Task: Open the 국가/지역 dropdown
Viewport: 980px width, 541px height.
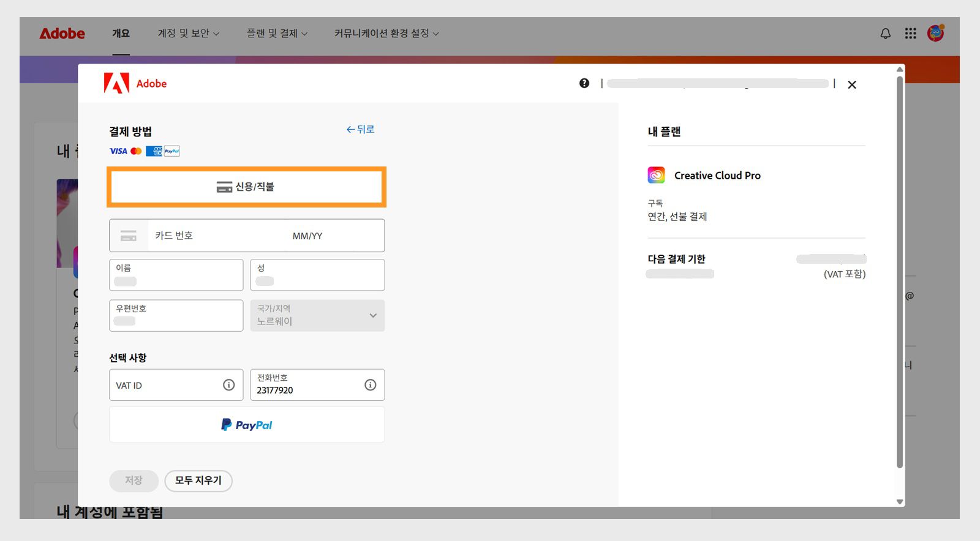Action: point(317,315)
